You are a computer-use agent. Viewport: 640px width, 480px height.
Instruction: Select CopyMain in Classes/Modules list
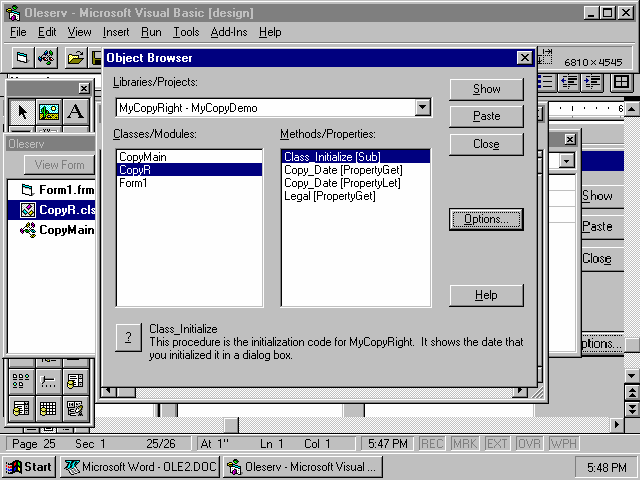coord(143,157)
